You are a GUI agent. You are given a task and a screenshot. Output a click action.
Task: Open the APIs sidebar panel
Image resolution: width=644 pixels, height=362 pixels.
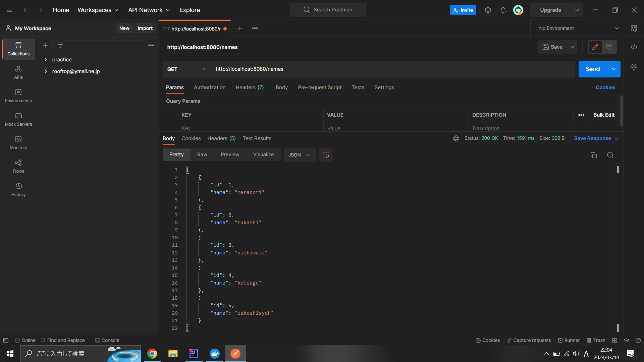(18, 73)
